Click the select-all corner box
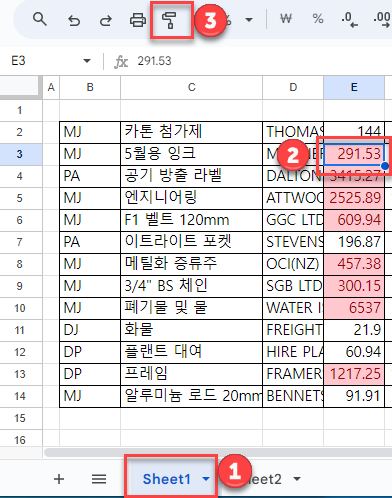The height and width of the screenshot is (498, 392). coord(20,87)
